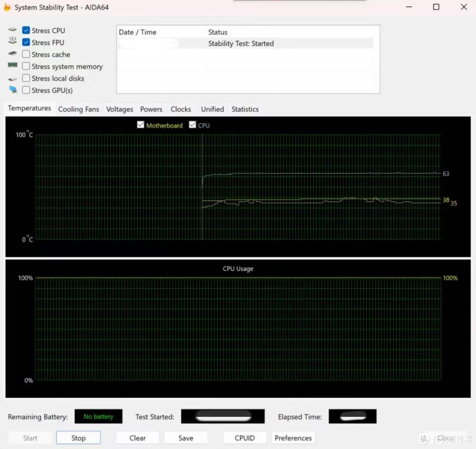The width and height of the screenshot is (476, 449).
Task: Select the Temperatures tab
Action: pyautogui.click(x=30, y=108)
